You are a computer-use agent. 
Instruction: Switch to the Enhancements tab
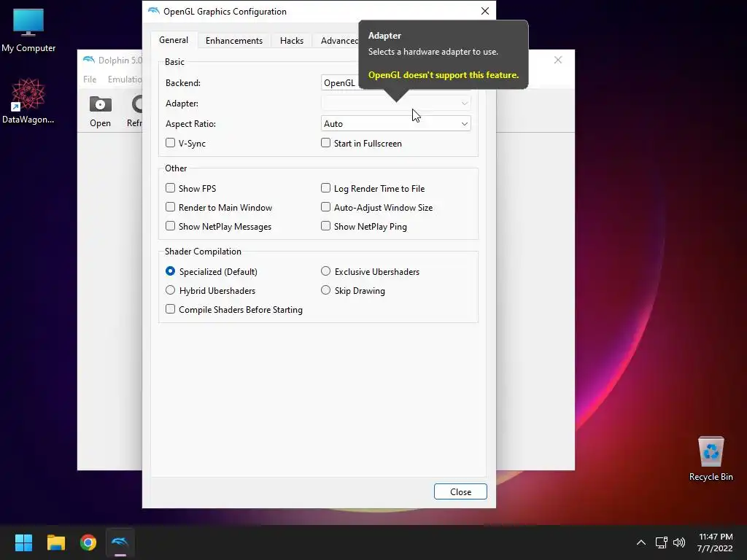coord(234,41)
